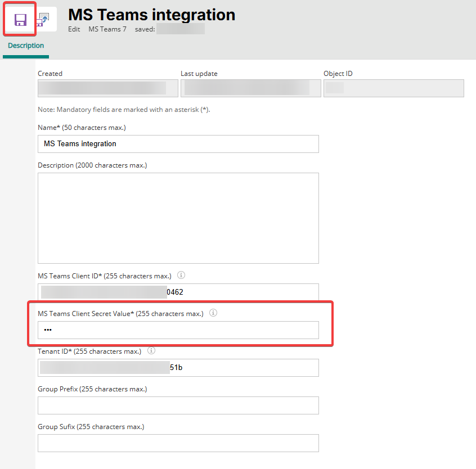This screenshot has width=476, height=469.
Task: Click the 'saved:' label in header
Action: point(145,29)
